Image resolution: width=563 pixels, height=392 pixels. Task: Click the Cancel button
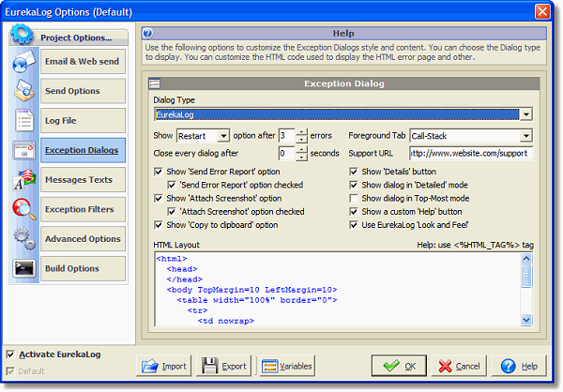pos(459,366)
